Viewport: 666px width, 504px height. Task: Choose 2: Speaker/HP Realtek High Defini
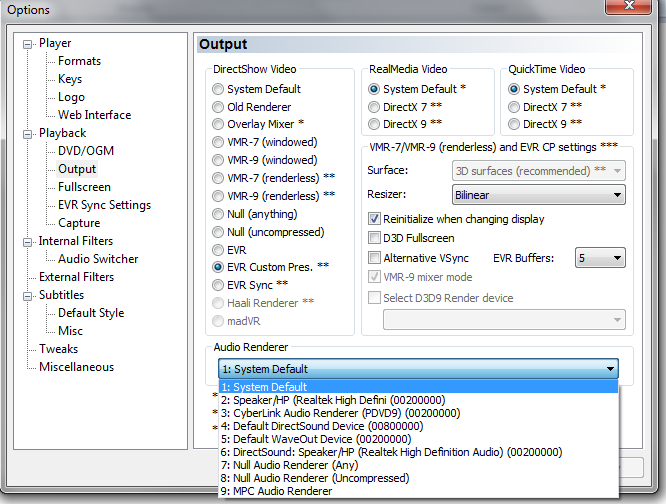(x=418, y=400)
